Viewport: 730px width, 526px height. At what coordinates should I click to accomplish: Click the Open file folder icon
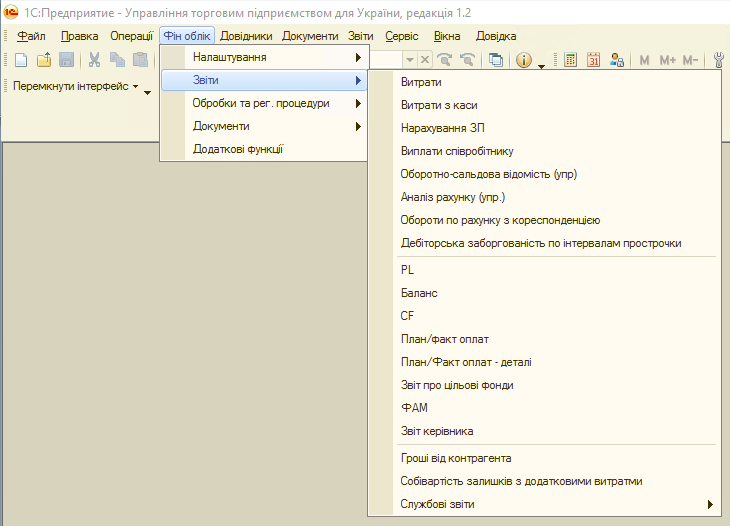44,60
